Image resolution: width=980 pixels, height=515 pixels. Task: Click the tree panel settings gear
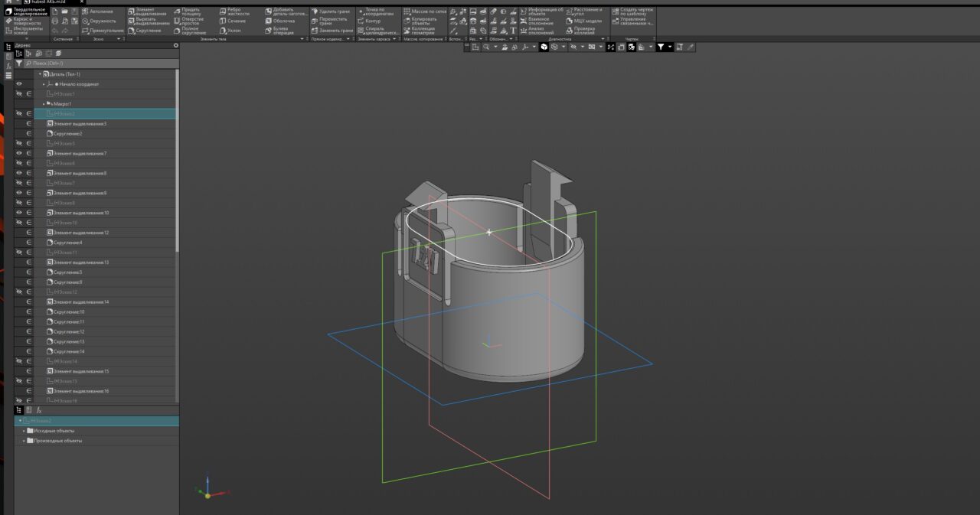coord(175,46)
